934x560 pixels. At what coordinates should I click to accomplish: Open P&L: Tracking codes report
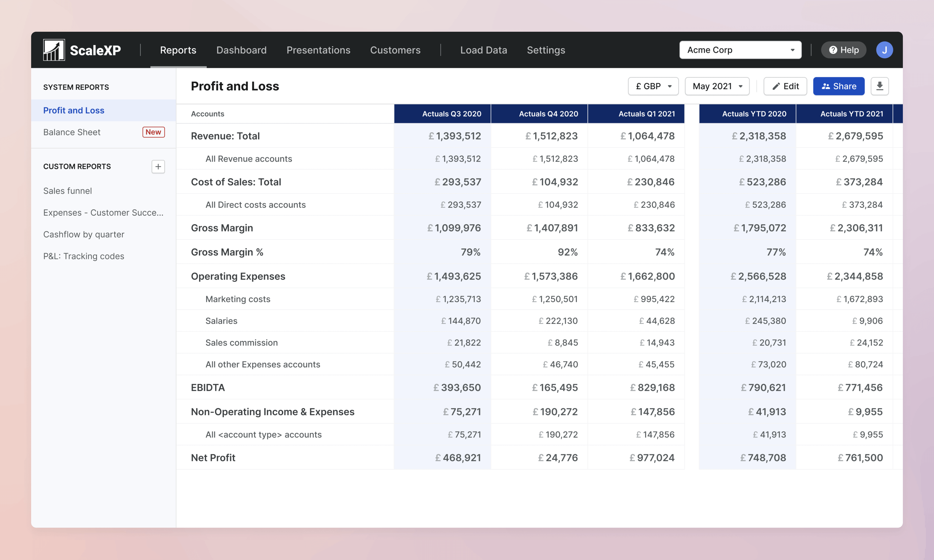point(83,256)
